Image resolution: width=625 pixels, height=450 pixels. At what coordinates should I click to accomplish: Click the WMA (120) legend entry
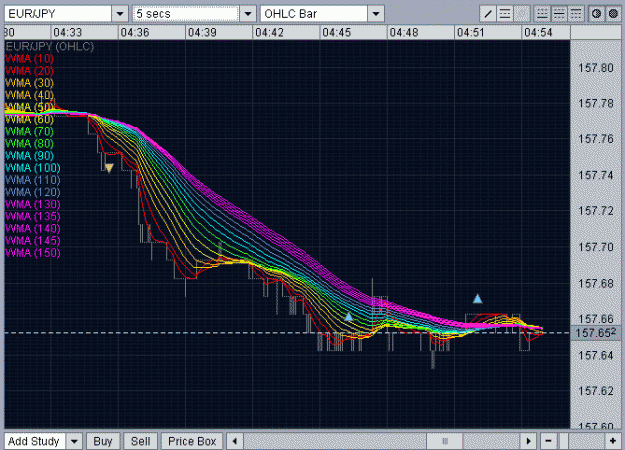click(33, 192)
